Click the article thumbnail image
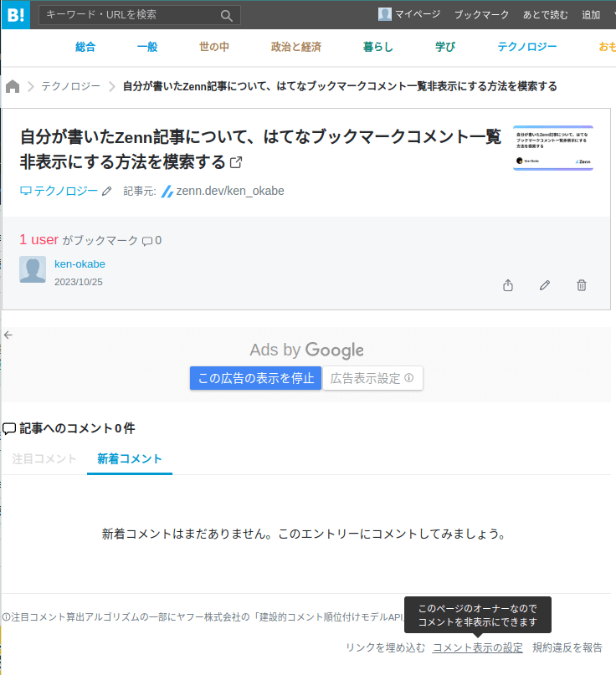Screen dimensions: 616x675 553,148
